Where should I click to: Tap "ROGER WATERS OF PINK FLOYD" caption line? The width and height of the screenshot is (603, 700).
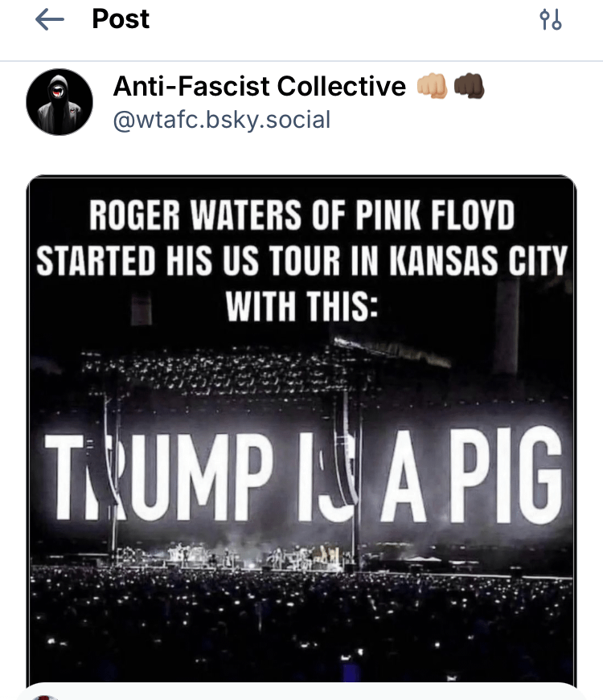click(x=301, y=217)
